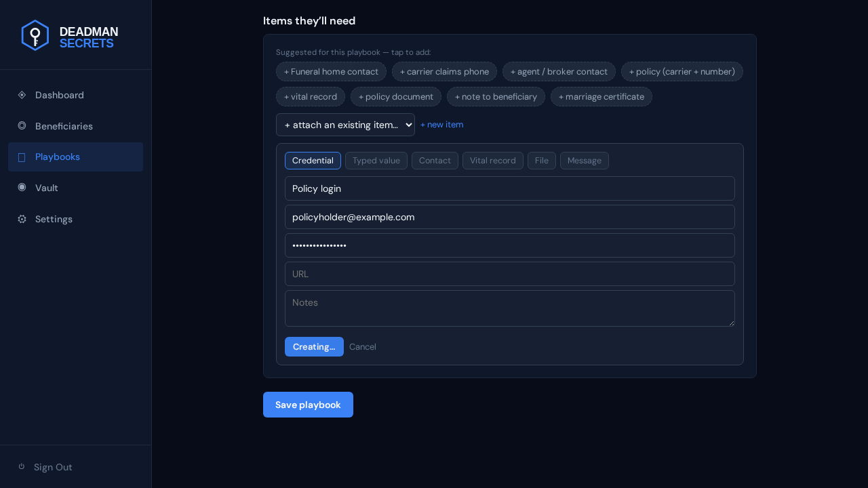The height and width of the screenshot is (488, 868).
Task: Select the Message item type tab
Action: point(585,161)
